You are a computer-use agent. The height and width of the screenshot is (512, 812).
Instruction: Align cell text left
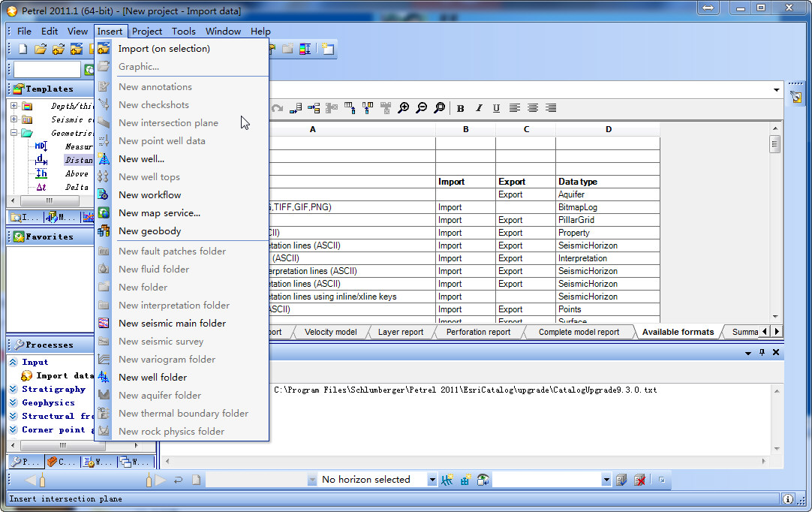514,108
